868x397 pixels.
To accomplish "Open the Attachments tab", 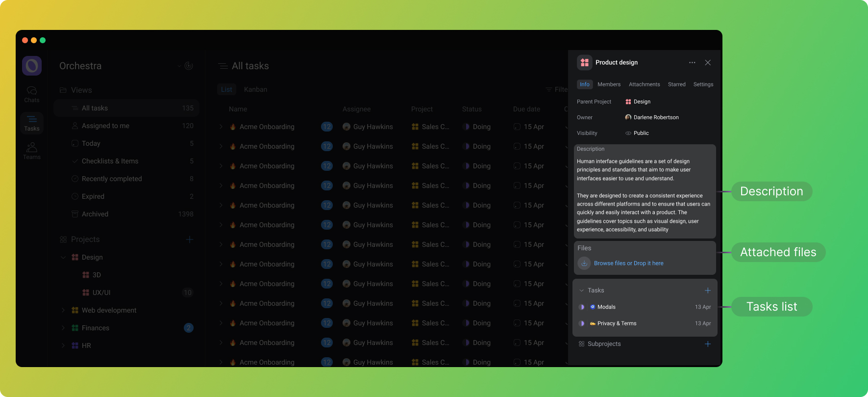I will (x=644, y=84).
